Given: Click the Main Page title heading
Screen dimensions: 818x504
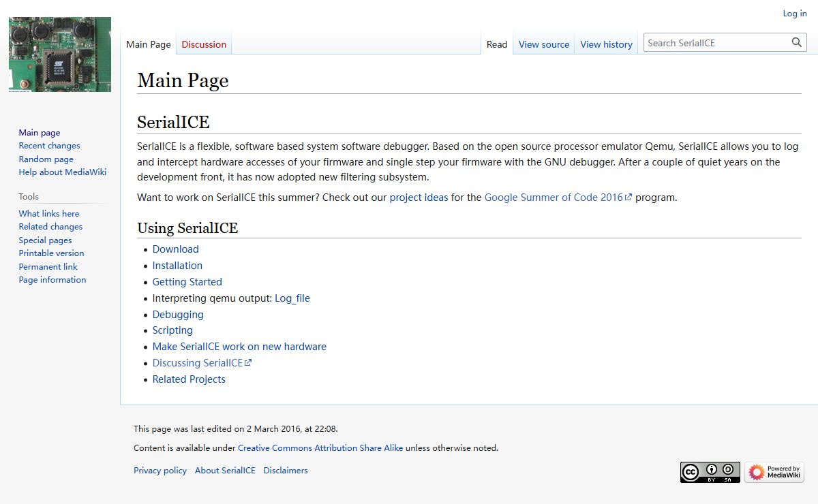Looking at the screenshot, I should click(x=183, y=80).
